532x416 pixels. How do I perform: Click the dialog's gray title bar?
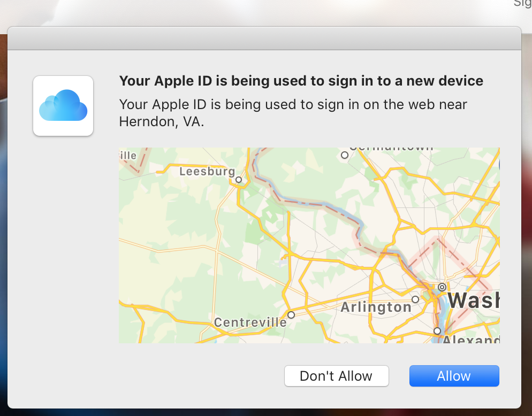click(264, 37)
